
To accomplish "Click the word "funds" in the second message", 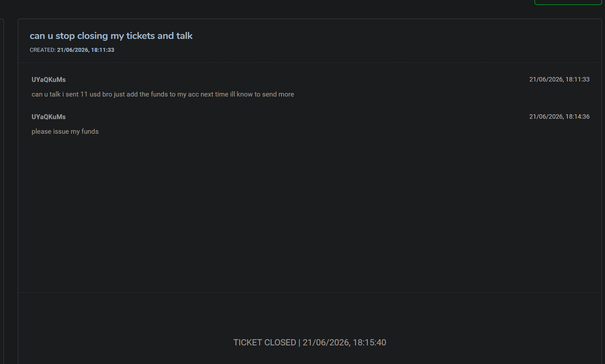I will [90, 132].
